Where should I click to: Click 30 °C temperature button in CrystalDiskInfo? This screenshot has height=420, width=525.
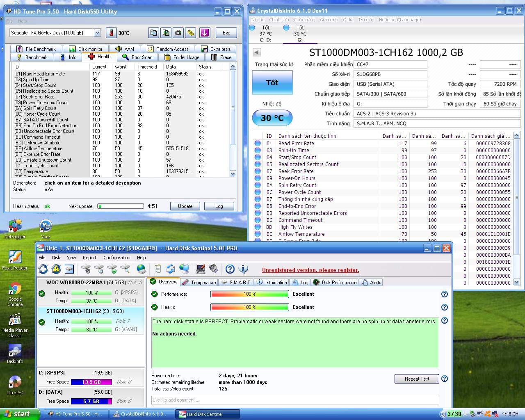[x=272, y=118]
